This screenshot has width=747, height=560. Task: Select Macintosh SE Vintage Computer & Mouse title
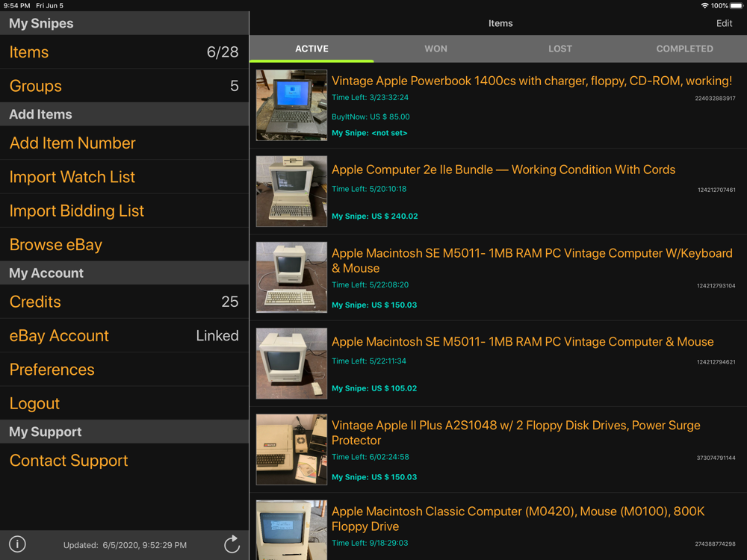(523, 341)
